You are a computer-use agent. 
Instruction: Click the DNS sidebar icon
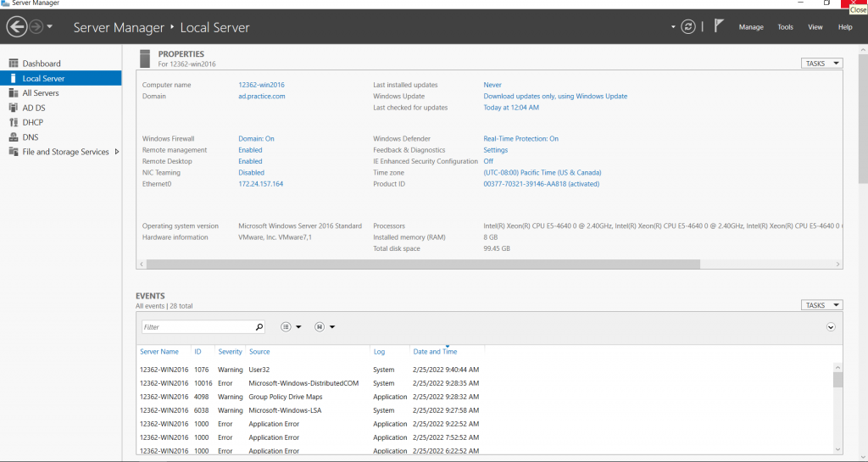point(14,137)
